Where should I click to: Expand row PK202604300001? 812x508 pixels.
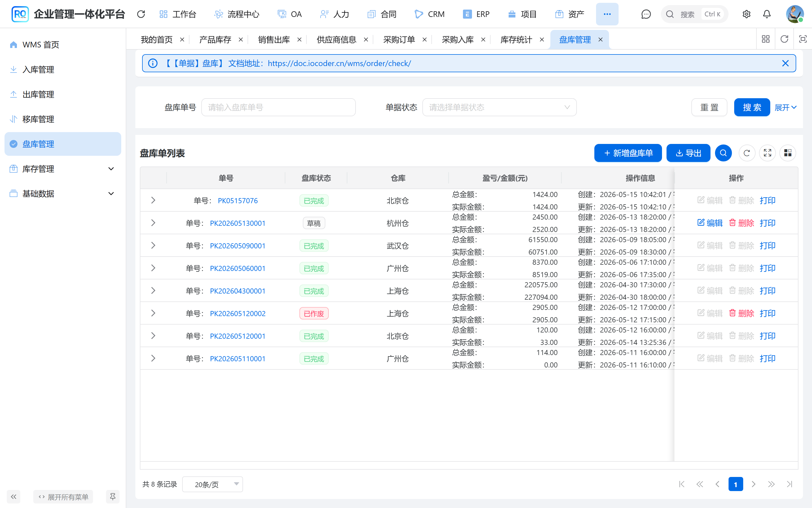pyautogui.click(x=153, y=291)
